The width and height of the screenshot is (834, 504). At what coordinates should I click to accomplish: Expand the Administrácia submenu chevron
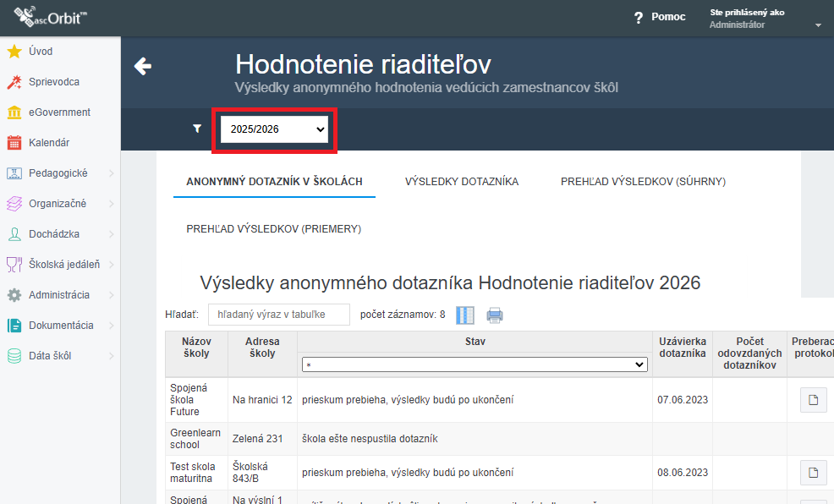point(111,295)
